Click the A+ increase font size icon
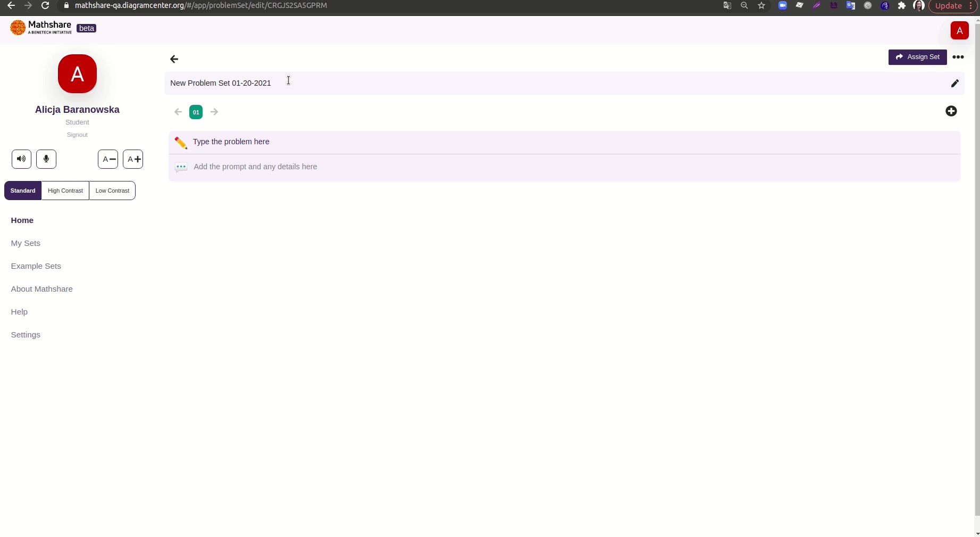This screenshot has height=537, width=980. tap(133, 159)
